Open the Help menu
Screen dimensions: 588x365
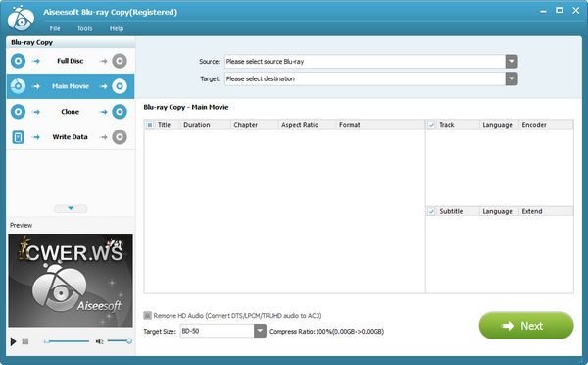coord(117,28)
